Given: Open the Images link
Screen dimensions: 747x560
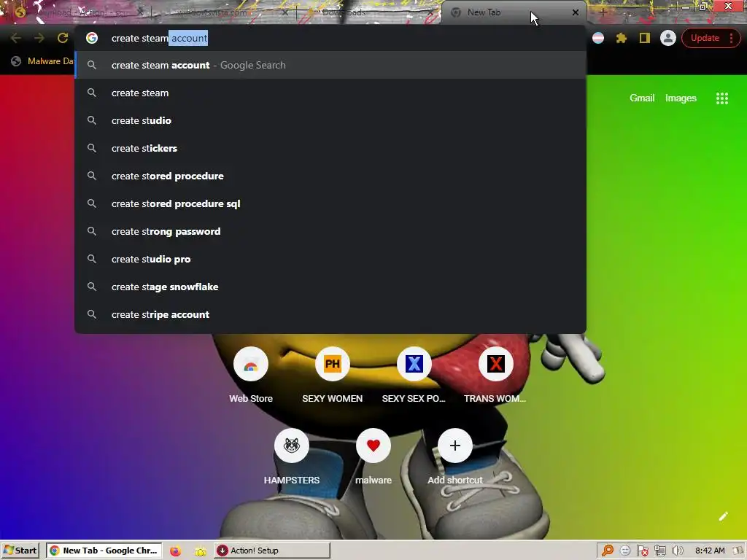Looking at the screenshot, I should click(x=681, y=98).
